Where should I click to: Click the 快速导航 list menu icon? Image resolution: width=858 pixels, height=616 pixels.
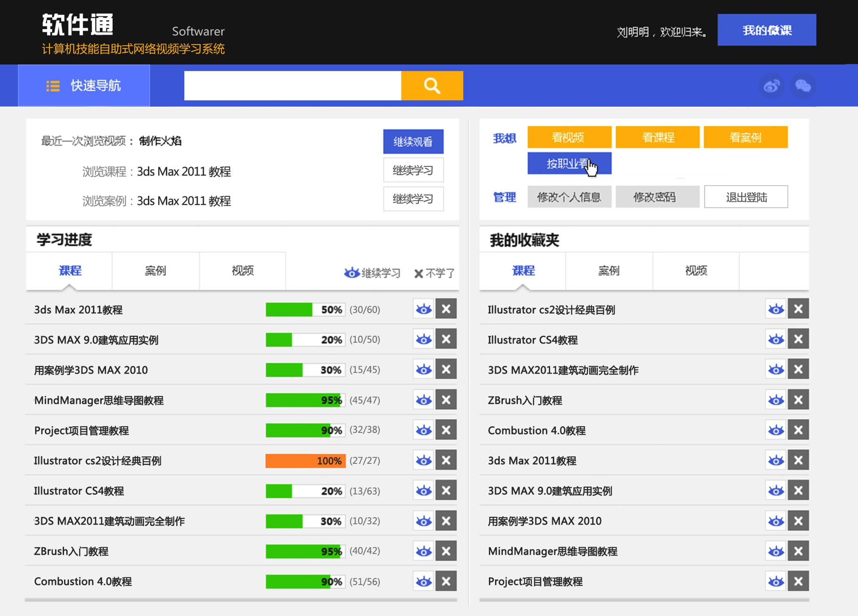click(x=53, y=86)
